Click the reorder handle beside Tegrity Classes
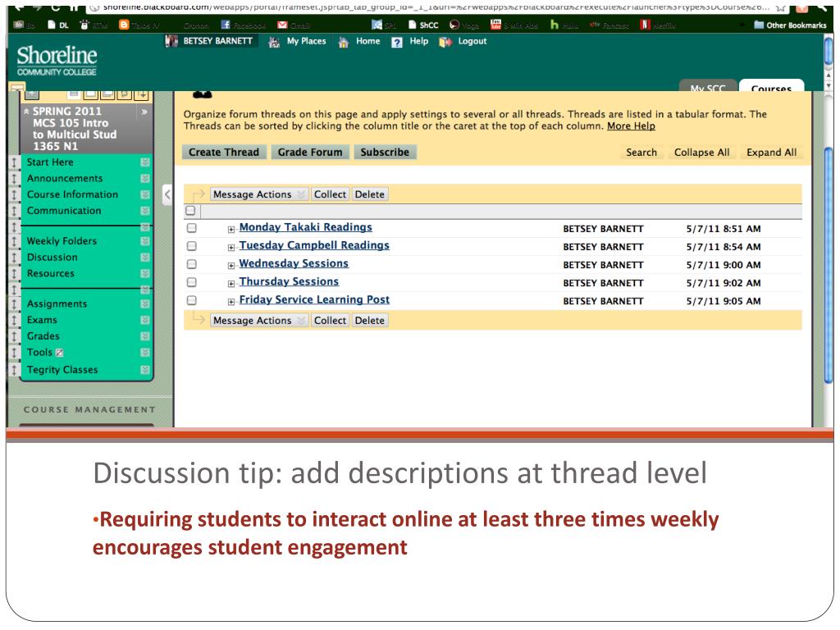The height and width of the screenshot is (630, 840). tap(15, 370)
